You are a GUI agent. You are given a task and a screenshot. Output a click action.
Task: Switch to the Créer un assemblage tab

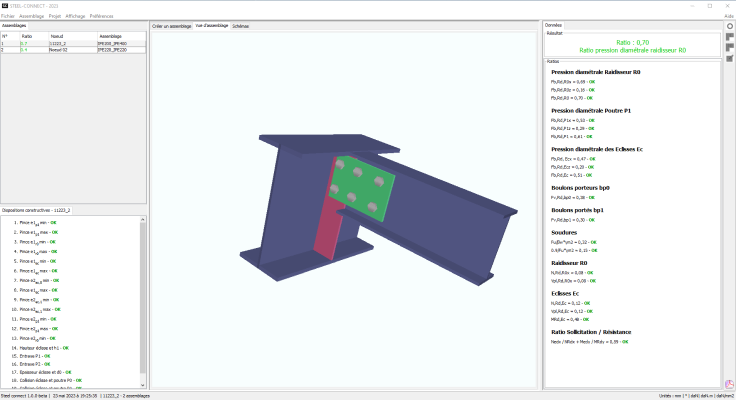[171, 26]
